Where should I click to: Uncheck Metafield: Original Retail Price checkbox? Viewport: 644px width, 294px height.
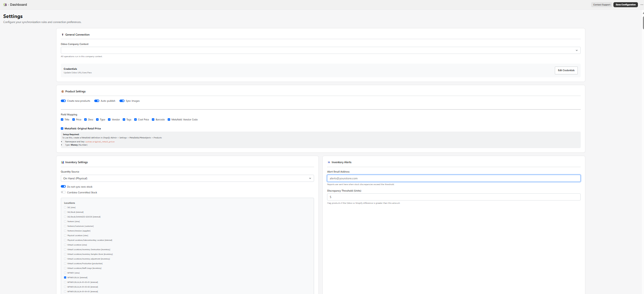(x=62, y=129)
